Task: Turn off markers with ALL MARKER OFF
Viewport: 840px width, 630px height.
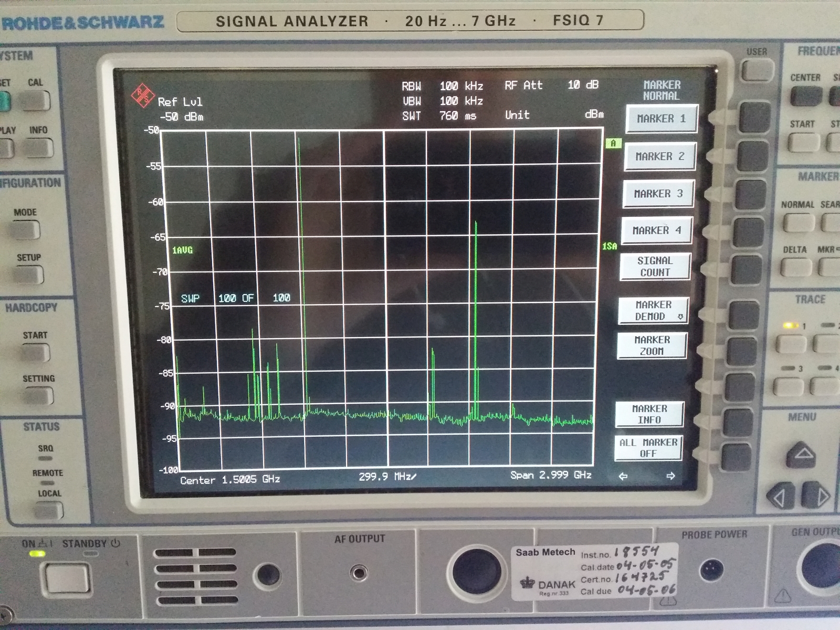Action: pyautogui.click(x=648, y=448)
